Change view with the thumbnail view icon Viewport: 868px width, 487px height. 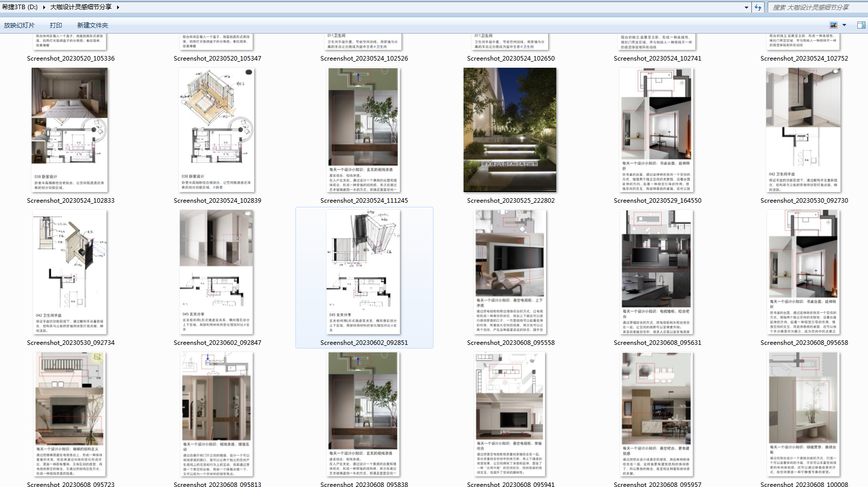[834, 25]
